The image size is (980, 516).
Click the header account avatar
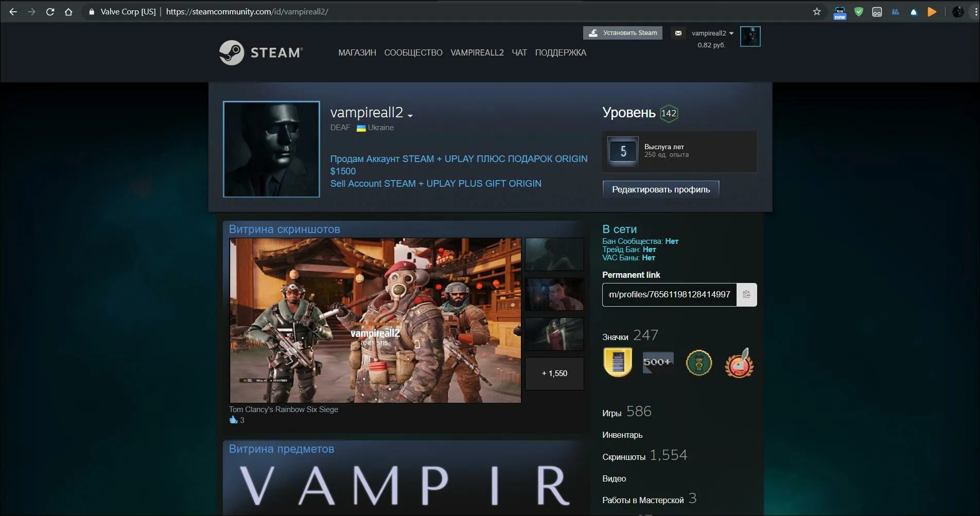(x=750, y=37)
